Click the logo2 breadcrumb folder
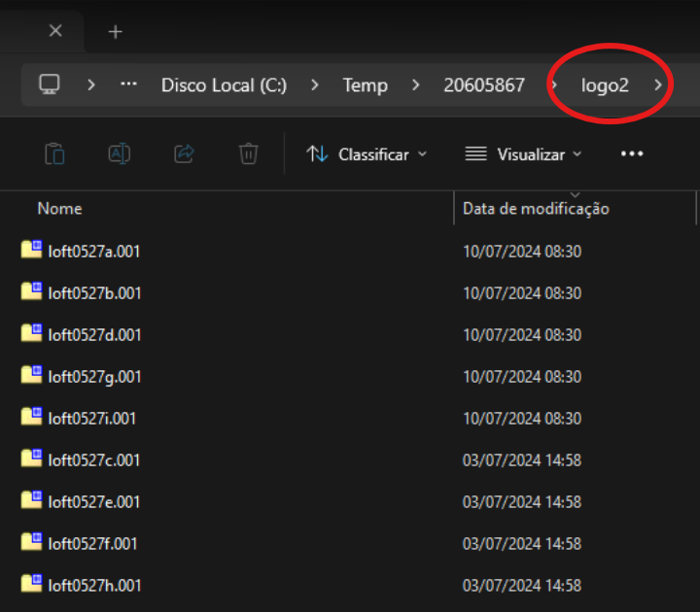700x612 pixels. (605, 85)
